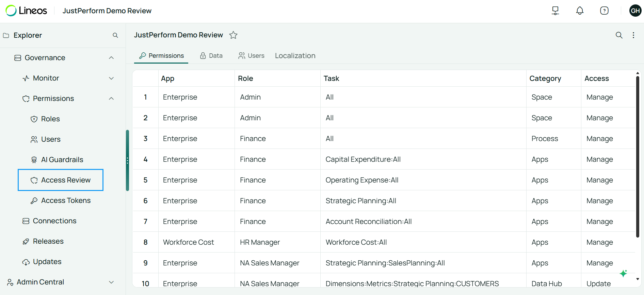Select Access Review in the sidebar

[61, 180]
